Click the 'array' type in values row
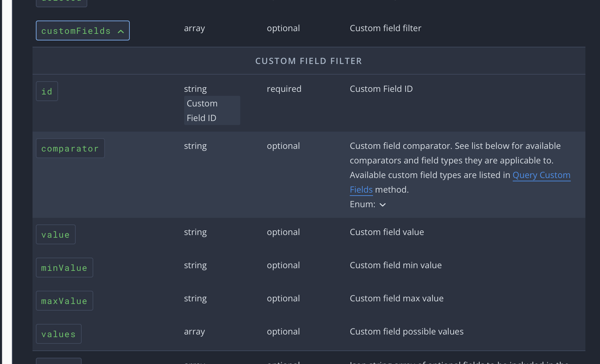The width and height of the screenshot is (600, 364). (x=194, y=332)
